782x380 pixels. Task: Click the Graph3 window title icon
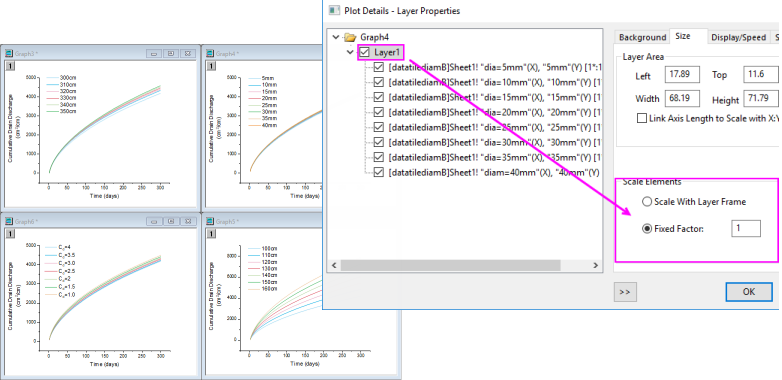8,53
